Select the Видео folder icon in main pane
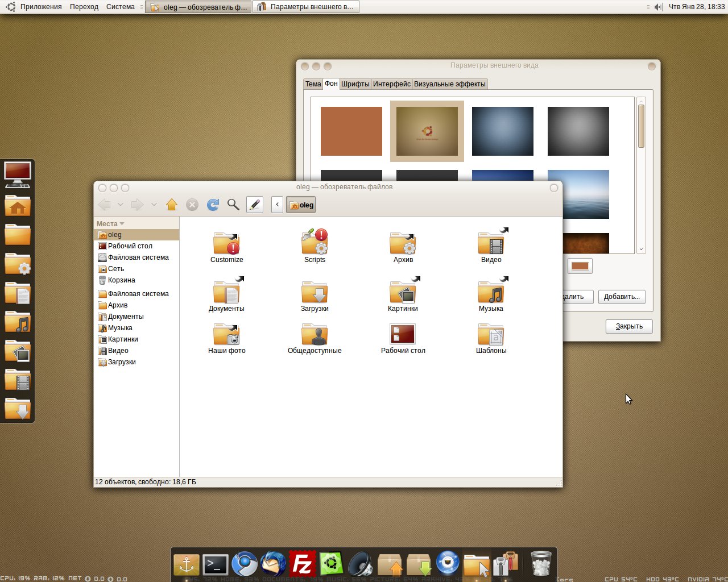Image resolution: width=728 pixels, height=582 pixels. (491, 243)
